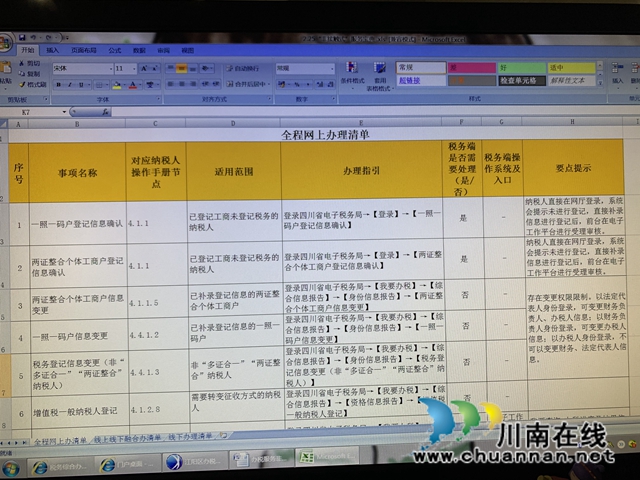640x480 pixels.
Task: Open the Merge & Center (合并后居中) dropdown
Action: pos(270,84)
